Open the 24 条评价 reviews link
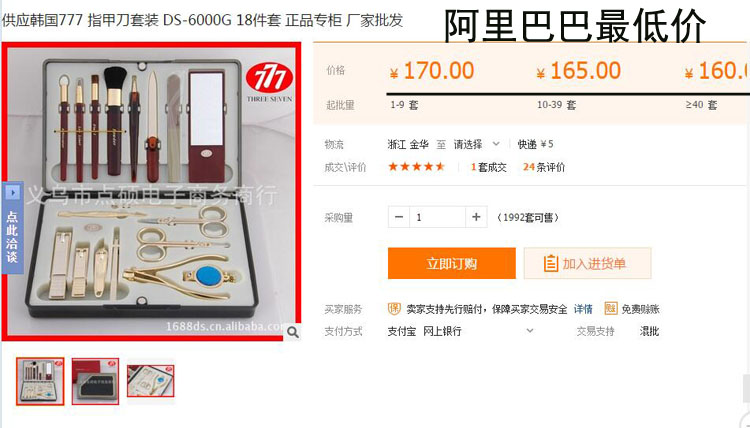This screenshot has width=750, height=428. (x=544, y=167)
